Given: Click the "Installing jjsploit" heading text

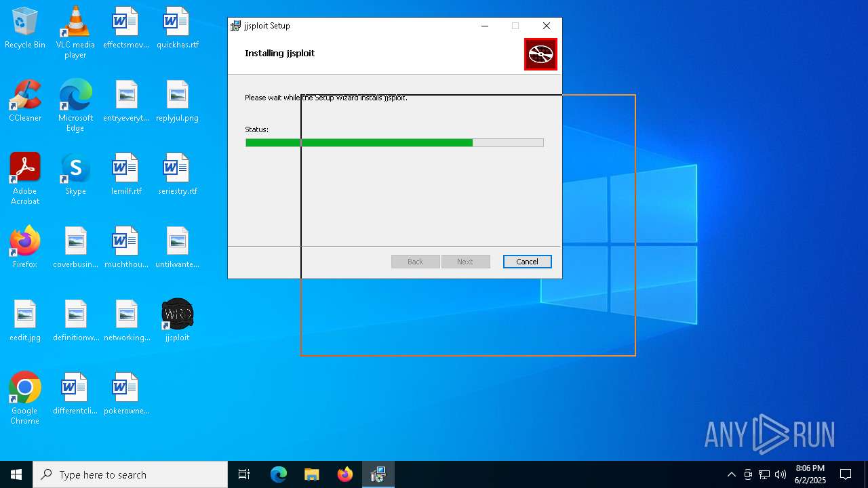Looking at the screenshot, I should coord(280,53).
